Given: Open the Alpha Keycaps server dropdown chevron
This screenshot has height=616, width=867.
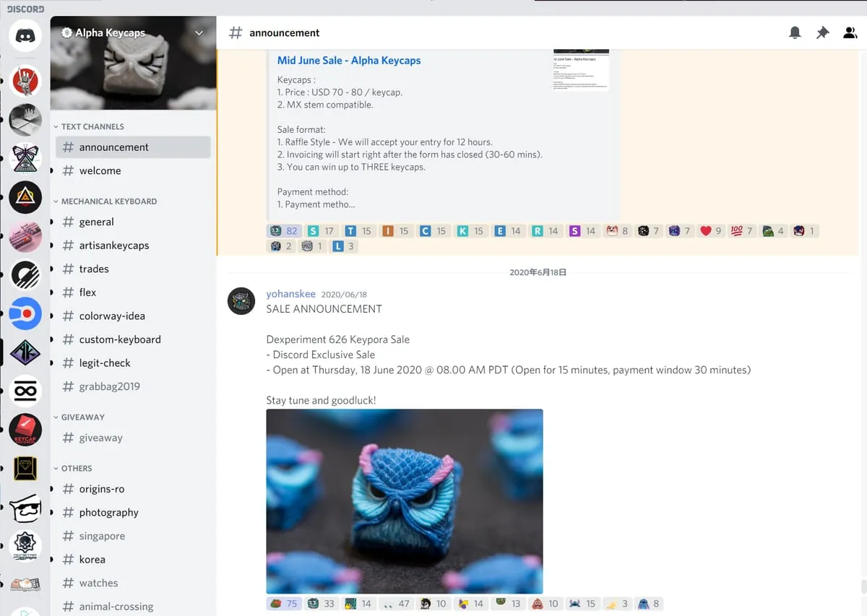Looking at the screenshot, I should pyautogui.click(x=199, y=32).
